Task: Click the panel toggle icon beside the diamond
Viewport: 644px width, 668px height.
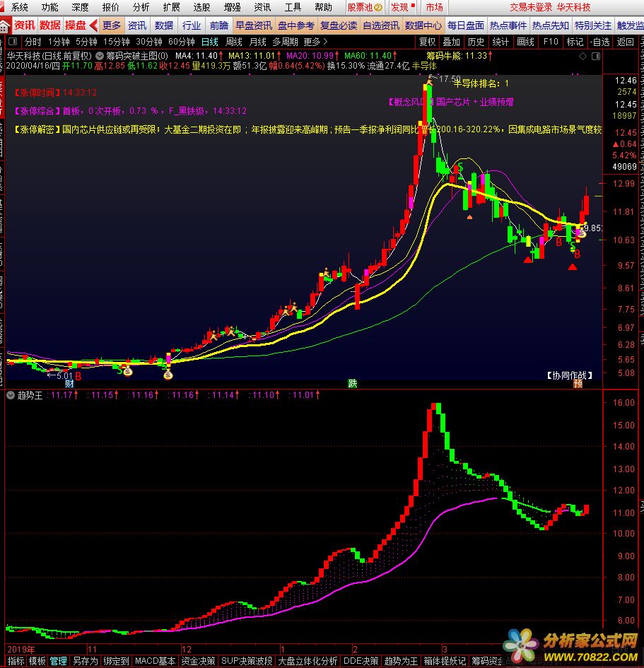Action: [x=596, y=57]
